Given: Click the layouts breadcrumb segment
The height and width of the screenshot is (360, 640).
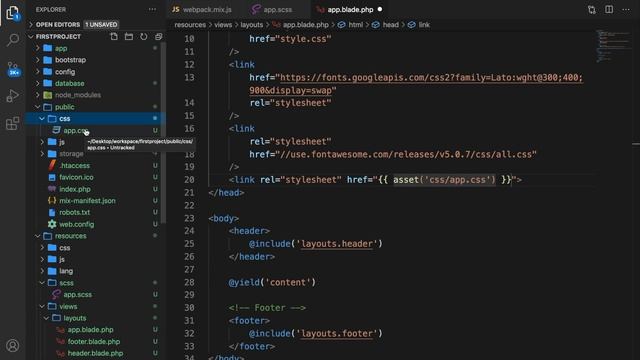Looking at the screenshot, I should pyautogui.click(x=251, y=25).
